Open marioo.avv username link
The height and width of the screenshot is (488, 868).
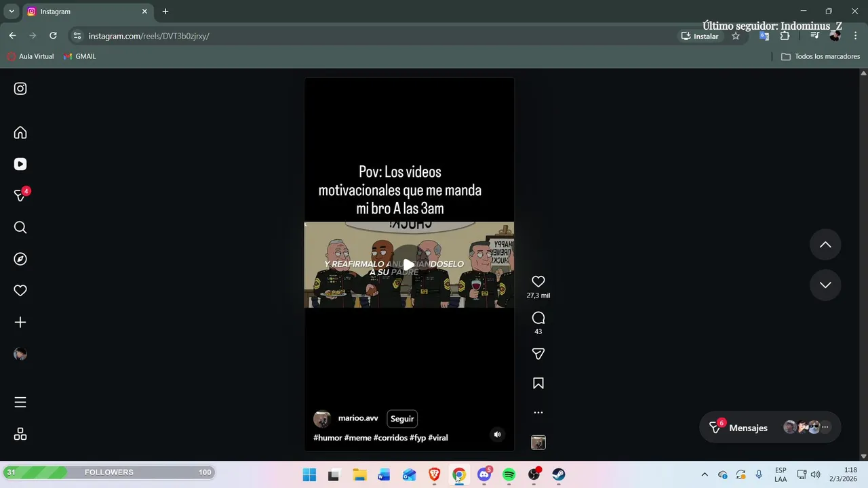[358, 418]
